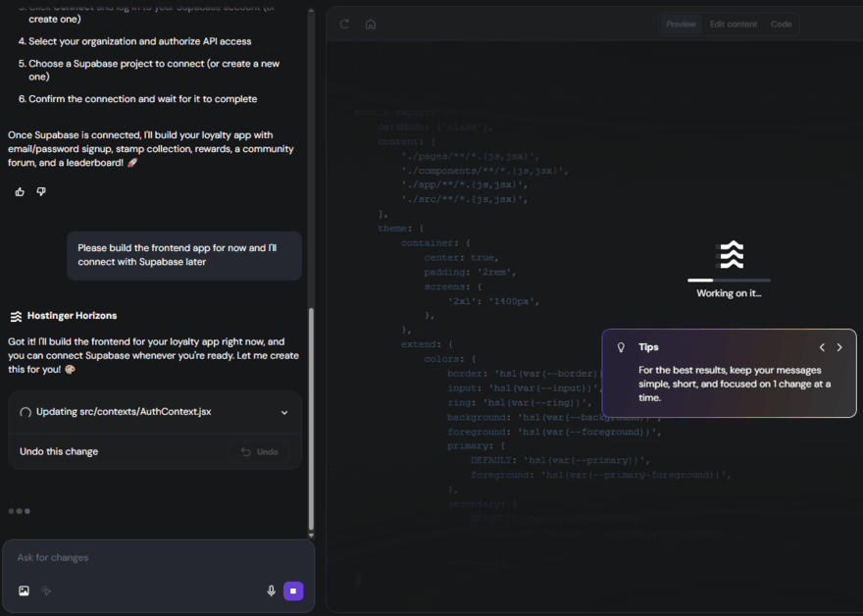Attach an image in the chat input
Screen dimensions: 863x616
pyautogui.click(x=24, y=590)
